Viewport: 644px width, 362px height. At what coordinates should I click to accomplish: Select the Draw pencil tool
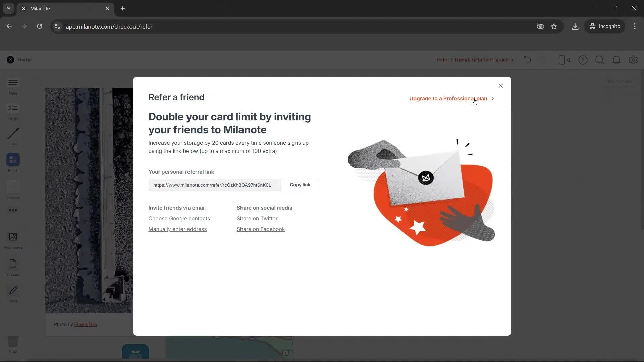click(x=13, y=291)
